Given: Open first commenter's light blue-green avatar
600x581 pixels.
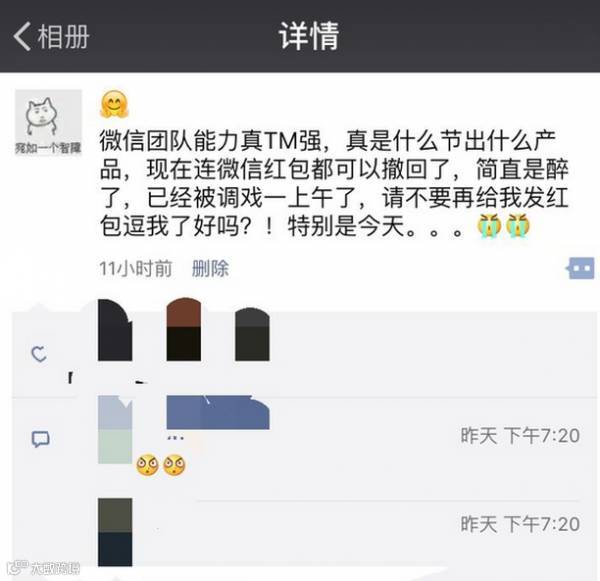Looking at the screenshot, I should pyautogui.click(x=115, y=430).
